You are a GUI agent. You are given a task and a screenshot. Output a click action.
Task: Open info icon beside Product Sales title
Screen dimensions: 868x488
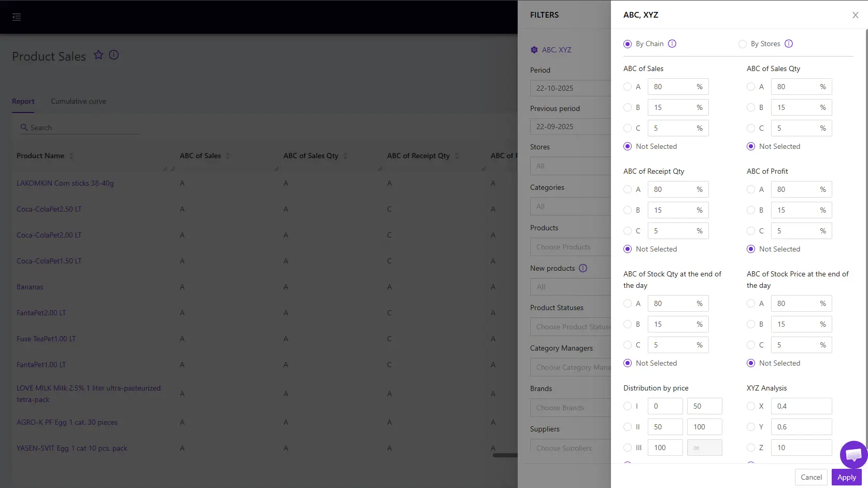tap(114, 55)
